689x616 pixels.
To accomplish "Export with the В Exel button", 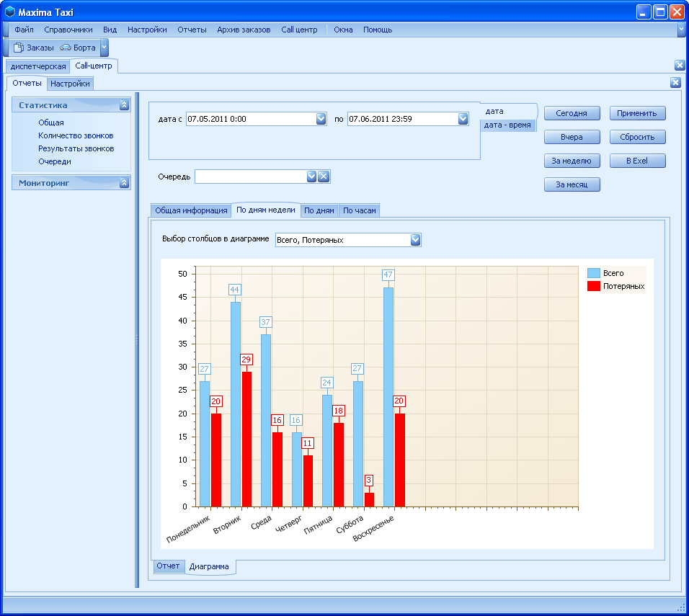I will point(637,161).
